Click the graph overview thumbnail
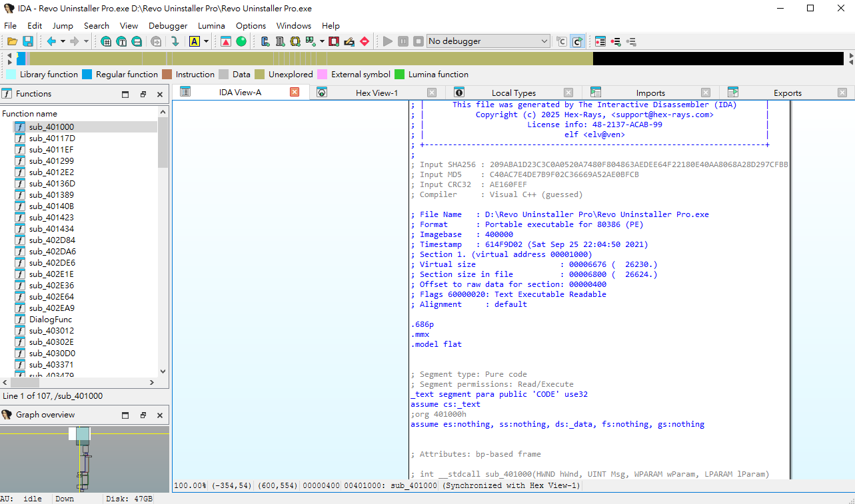Viewport: 855px width, 504px height. [84, 459]
